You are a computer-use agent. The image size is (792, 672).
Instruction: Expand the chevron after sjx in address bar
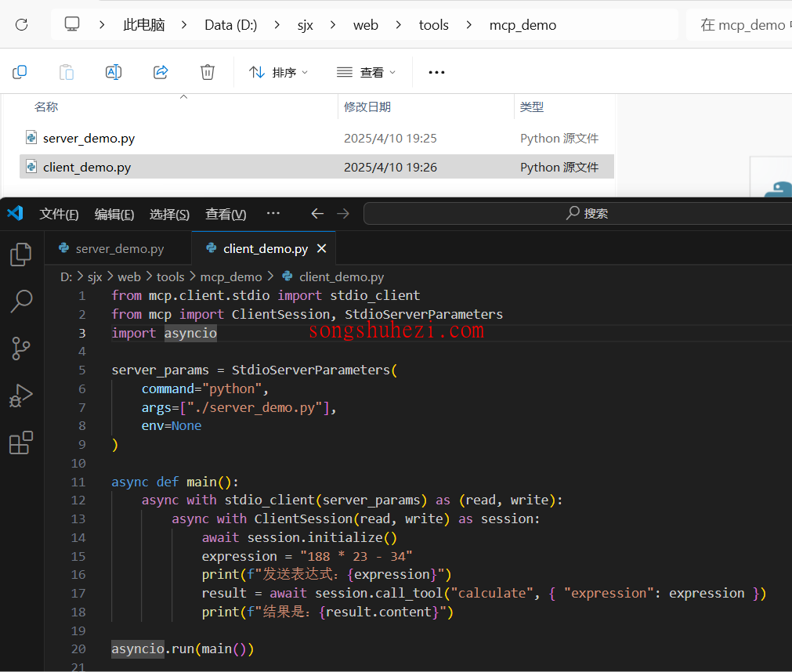(x=332, y=25)
